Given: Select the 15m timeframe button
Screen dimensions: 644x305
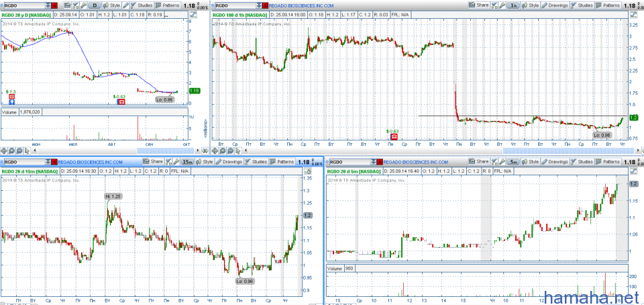Looking at the screenshot, I should click(x=188, y=161).
